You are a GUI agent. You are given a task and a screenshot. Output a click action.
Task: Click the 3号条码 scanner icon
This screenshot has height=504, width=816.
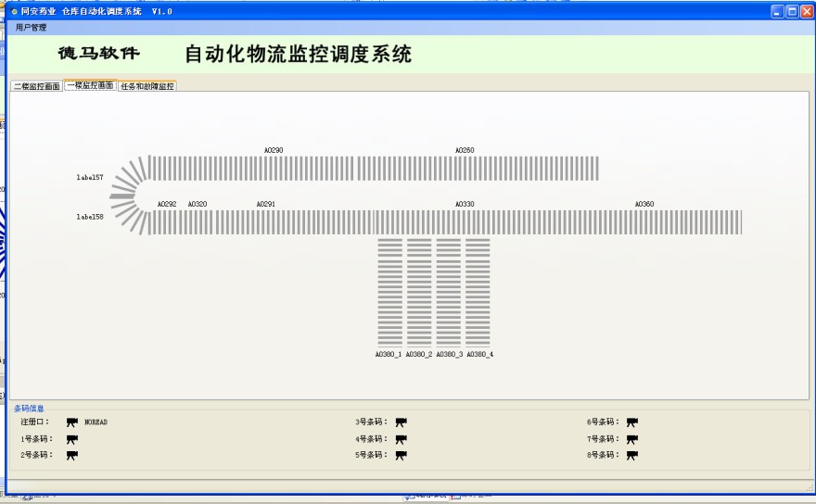point(402,422)
